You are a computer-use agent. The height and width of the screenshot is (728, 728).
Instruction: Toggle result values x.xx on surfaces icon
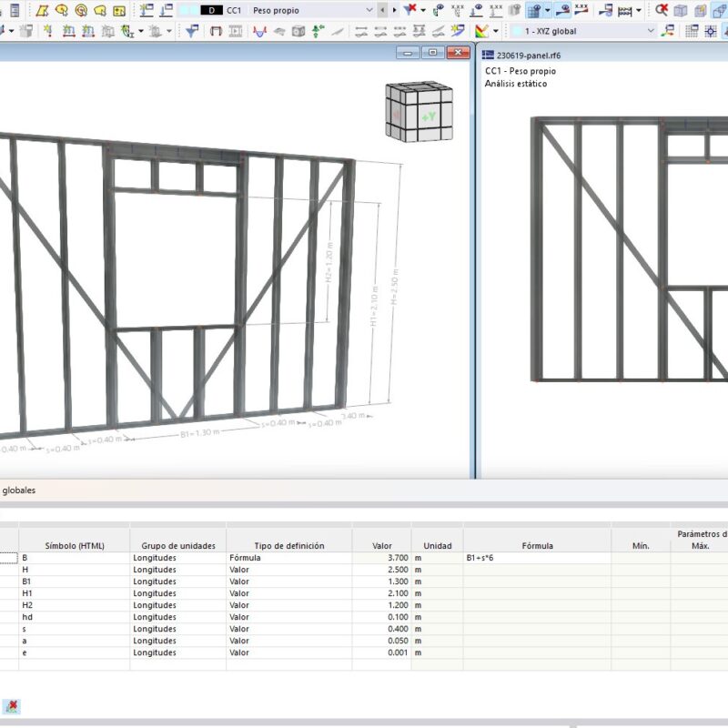pyautogui.click(x=581, y=9)
